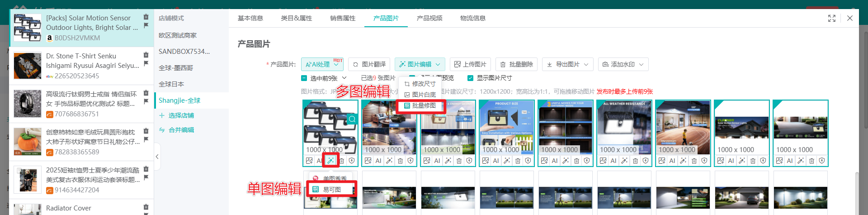Image resolution: width=868 pixels, height=215 pixels.
Task: Select the 全球-墨西哥 store
Action: point(191,68)
